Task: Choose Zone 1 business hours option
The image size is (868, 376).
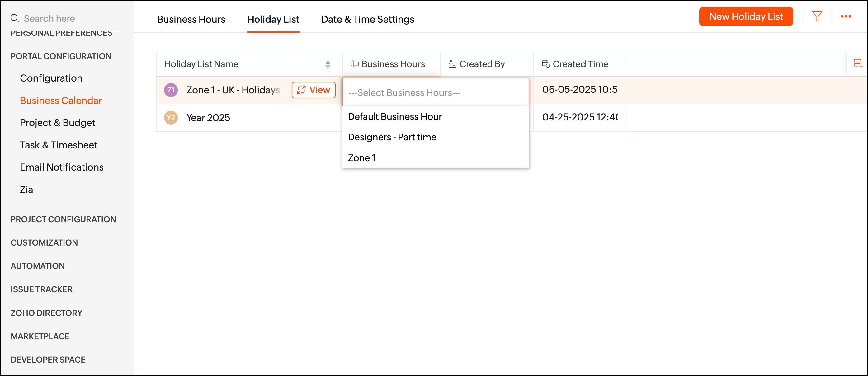Action: point(436,158)
